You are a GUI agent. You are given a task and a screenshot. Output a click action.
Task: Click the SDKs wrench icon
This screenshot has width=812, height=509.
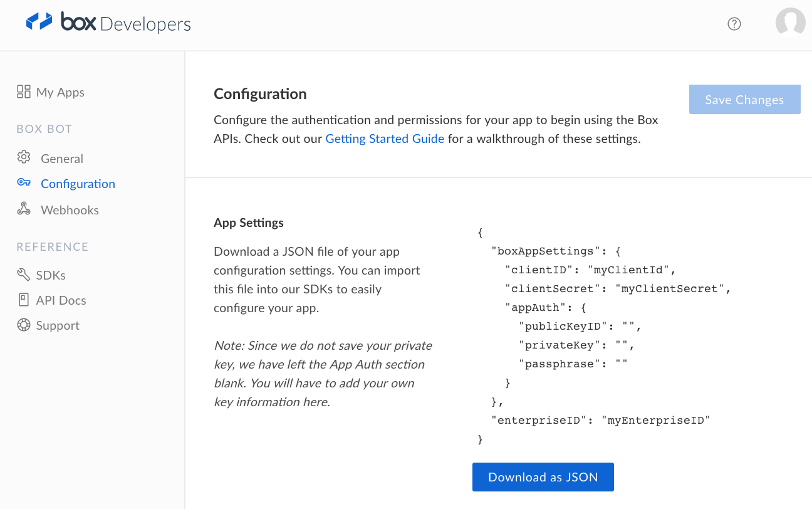tap(24, 275)
